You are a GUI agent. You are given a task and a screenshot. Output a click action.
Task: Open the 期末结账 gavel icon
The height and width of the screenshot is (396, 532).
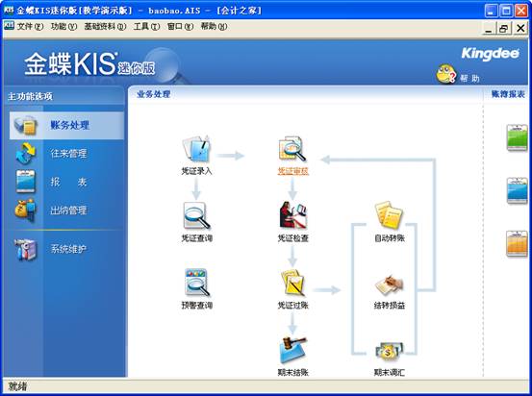click(x=292, y=350)
